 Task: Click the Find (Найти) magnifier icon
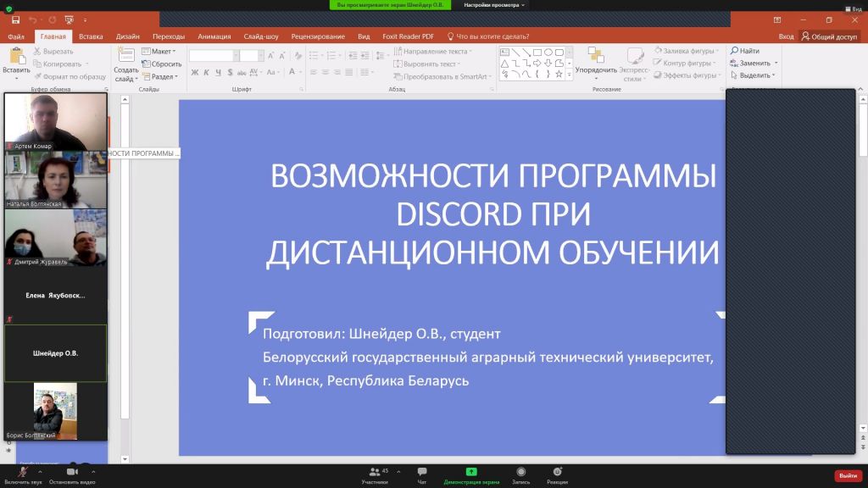(734, 51)
